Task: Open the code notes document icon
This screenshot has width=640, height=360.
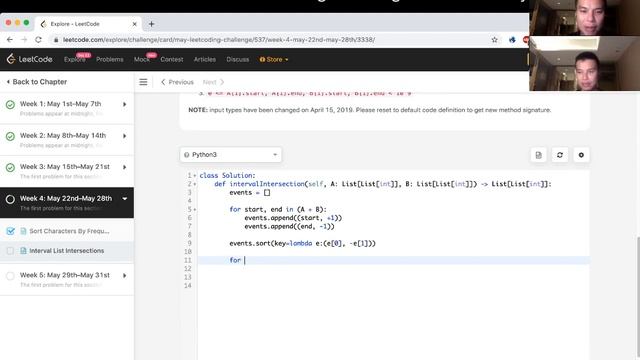Action: 538,155
